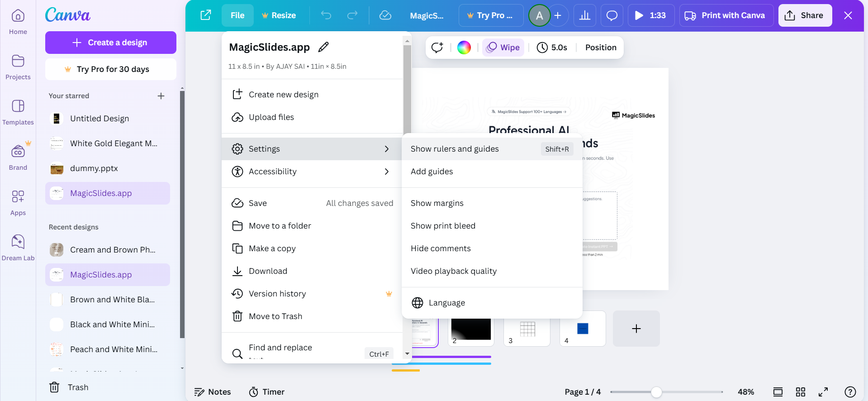Viewport: 868px width, 401px height.
Task: Open the Projects folder icon
Action: pyautogui.click(x=18, y=61)
